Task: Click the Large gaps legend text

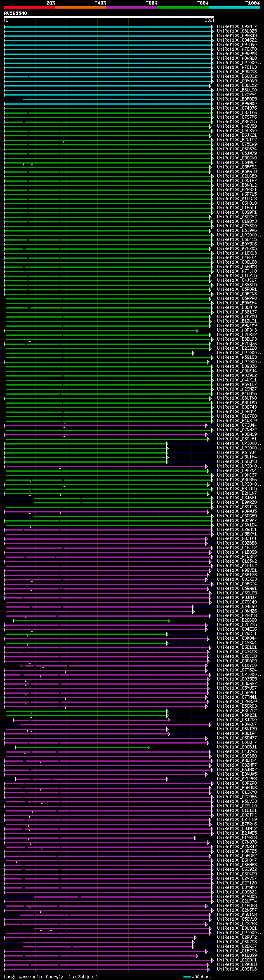Action: click(51, 976)
